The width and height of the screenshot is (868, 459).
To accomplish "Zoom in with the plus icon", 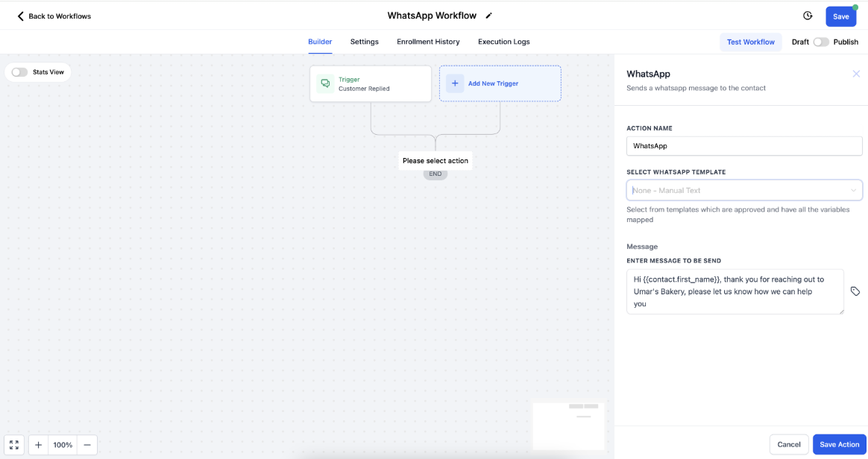I will (39, 445).
